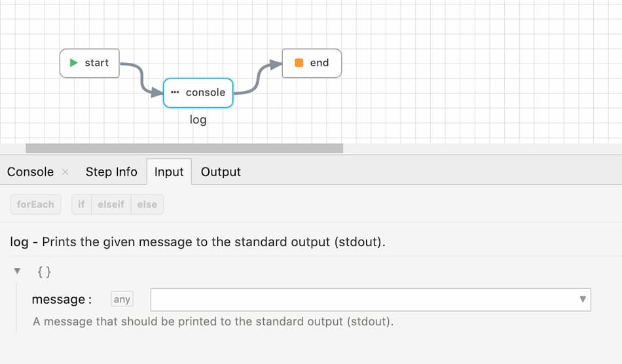Click the three-dots icon on console node
This screenshot has width=622, height=364.
click(175, 92)
